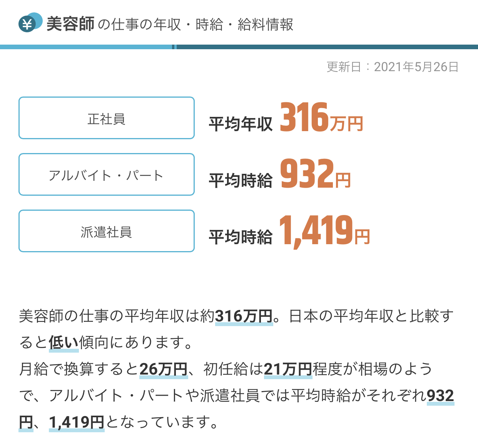Image resolution: width=478 pixels, height=448 pixels.
Task: Click the 美容師 heading title text
Action: tap(70, 24)
